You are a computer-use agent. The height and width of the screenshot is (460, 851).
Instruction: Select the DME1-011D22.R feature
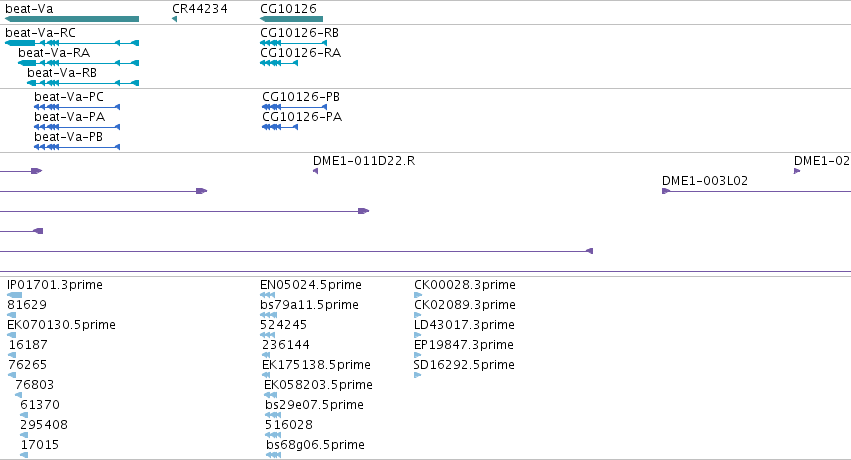pyautogui.click(x=315, y=171)
